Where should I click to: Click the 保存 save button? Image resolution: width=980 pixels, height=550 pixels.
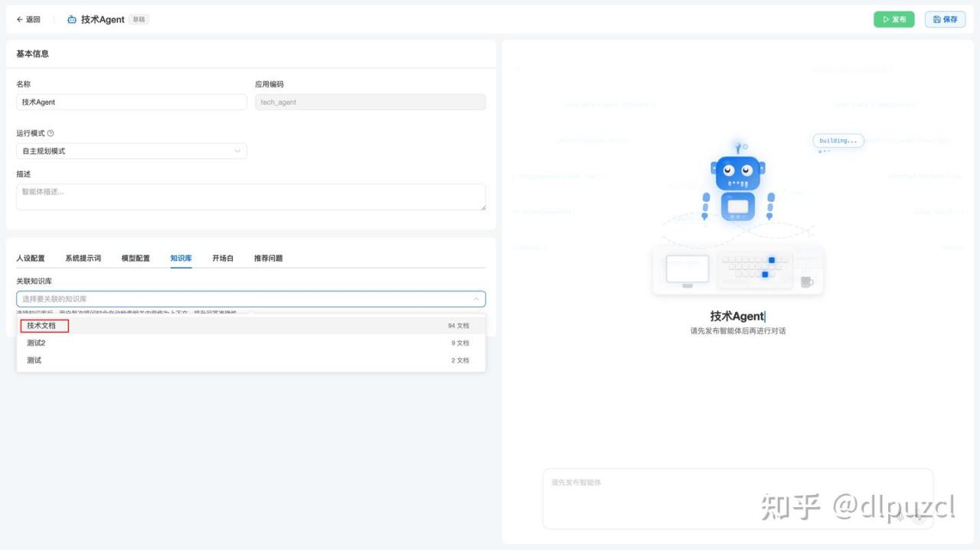[945, 20]
